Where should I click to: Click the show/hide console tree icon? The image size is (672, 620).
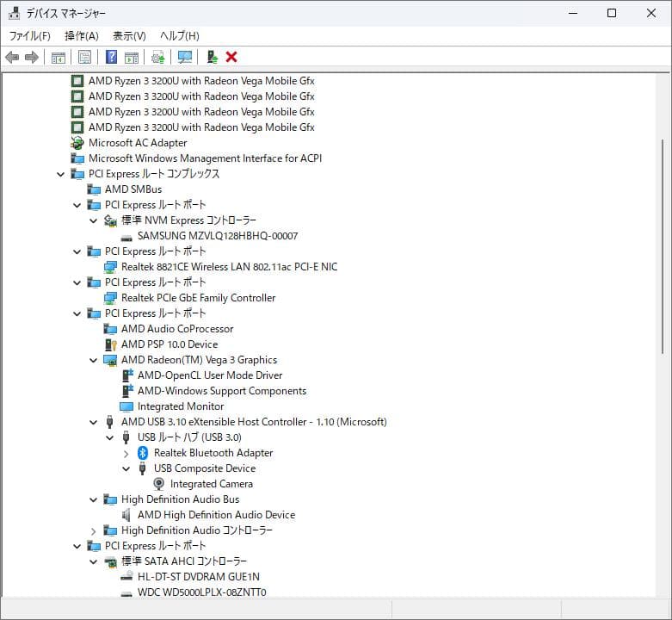coord(59,57)
